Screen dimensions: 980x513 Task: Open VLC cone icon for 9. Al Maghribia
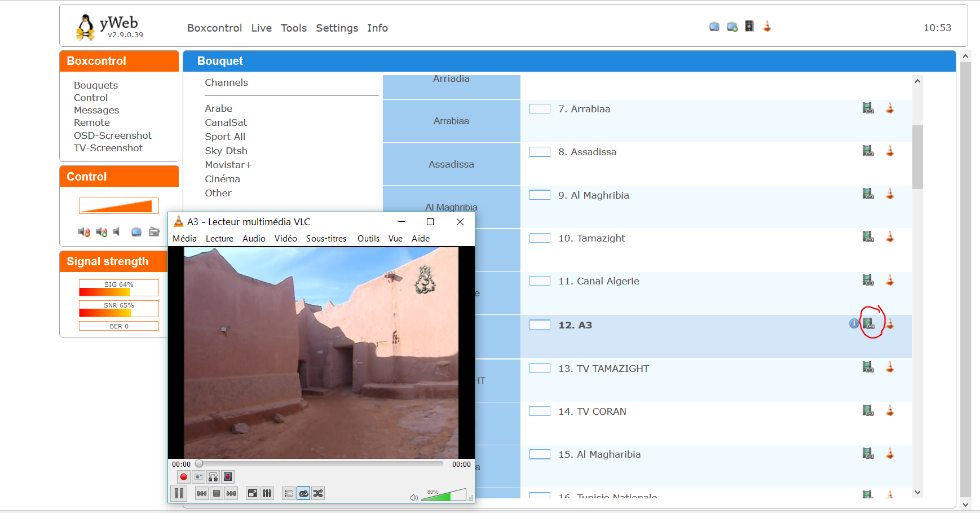[890, 194]
